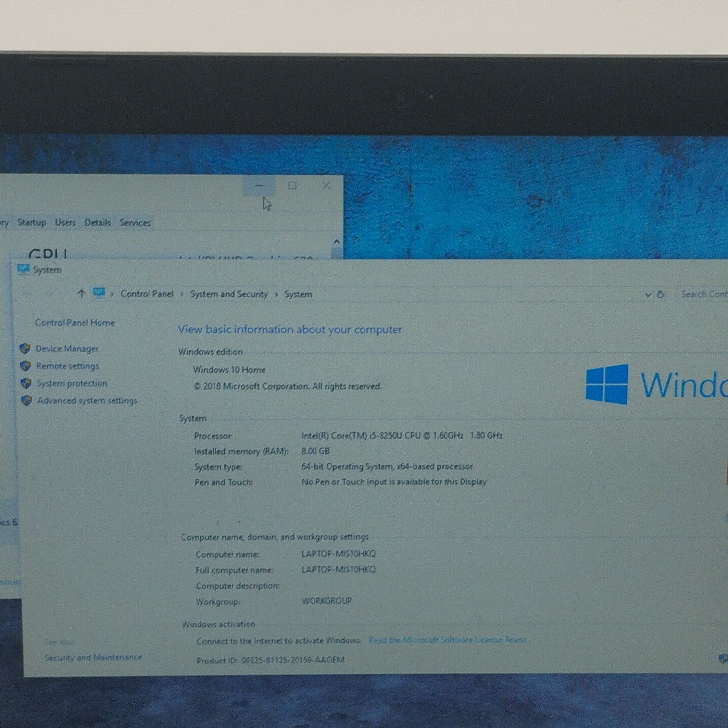Click the Task Manager scrollbar up arrow

pos(337,241)
